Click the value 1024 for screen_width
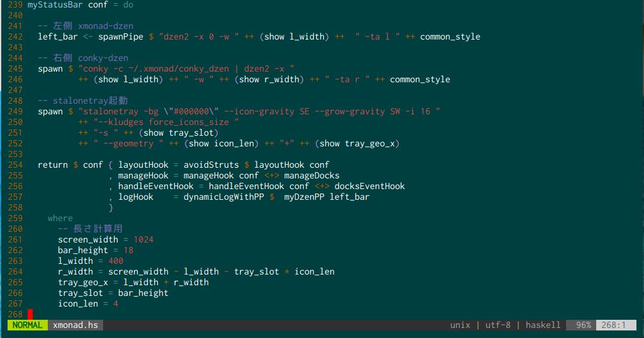This screenshot has width=644, height=338. (x=143, y=239)
